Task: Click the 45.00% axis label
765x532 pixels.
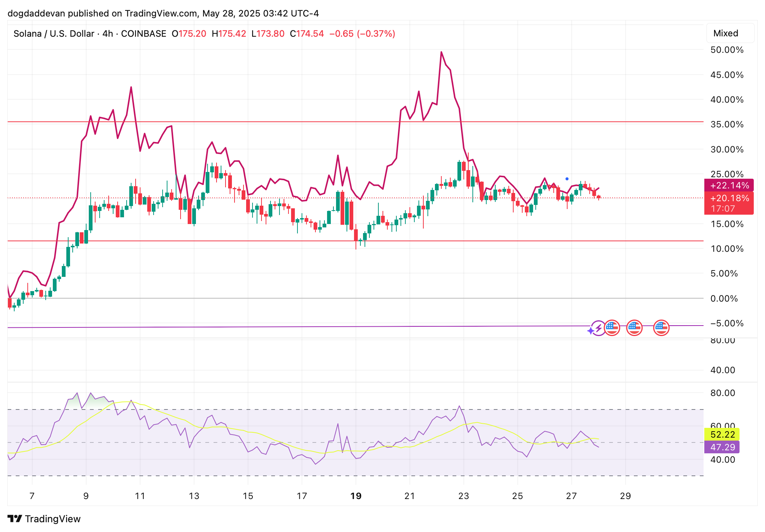Action: pyautogui.click(x=727, y=75)
